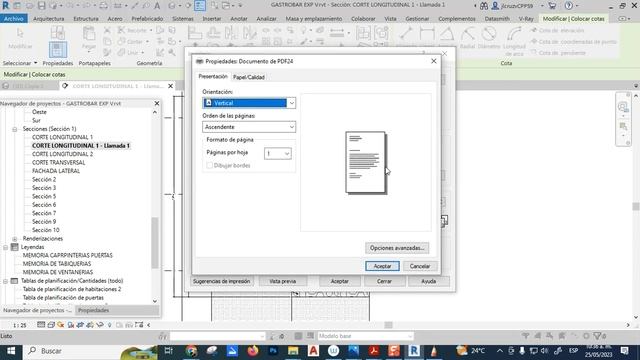Open the V-Ray ribbon tab
Screen dimensions: 640x360
(526, 19)
